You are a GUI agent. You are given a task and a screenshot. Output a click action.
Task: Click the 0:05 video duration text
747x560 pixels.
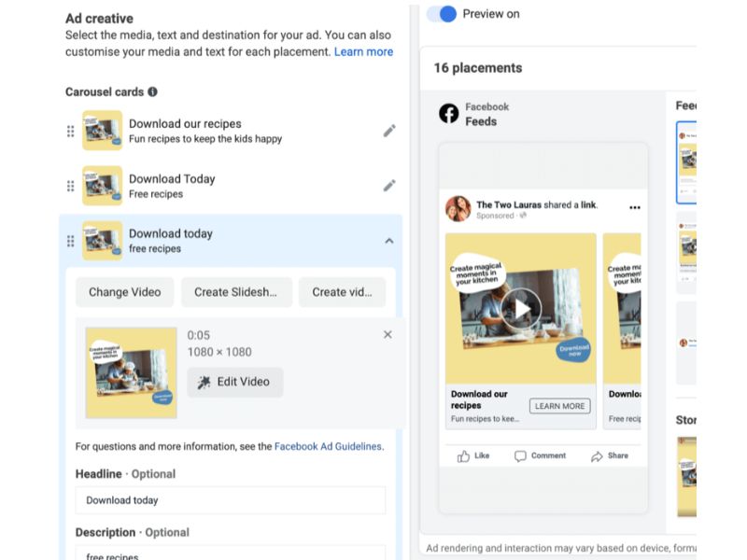point(198,335)
